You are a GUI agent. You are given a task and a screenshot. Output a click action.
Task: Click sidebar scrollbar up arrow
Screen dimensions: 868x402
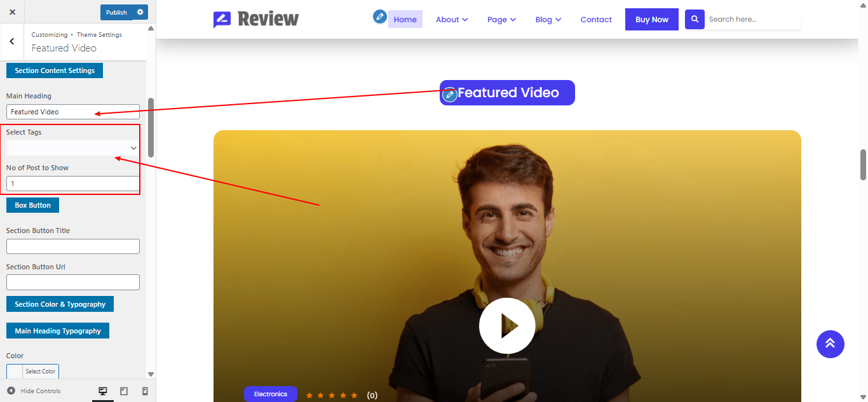click(x=151, y=28)
